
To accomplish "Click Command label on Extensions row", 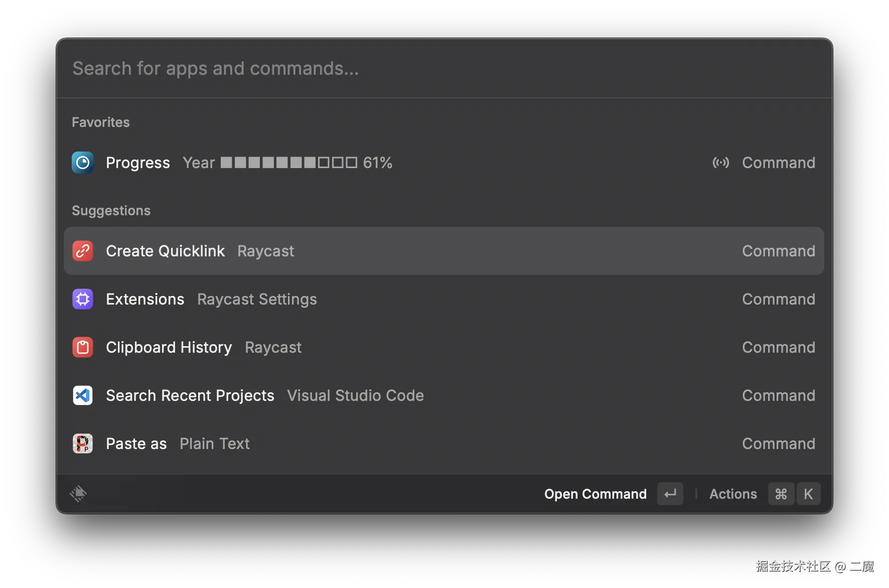I will [x=779, y=299].
